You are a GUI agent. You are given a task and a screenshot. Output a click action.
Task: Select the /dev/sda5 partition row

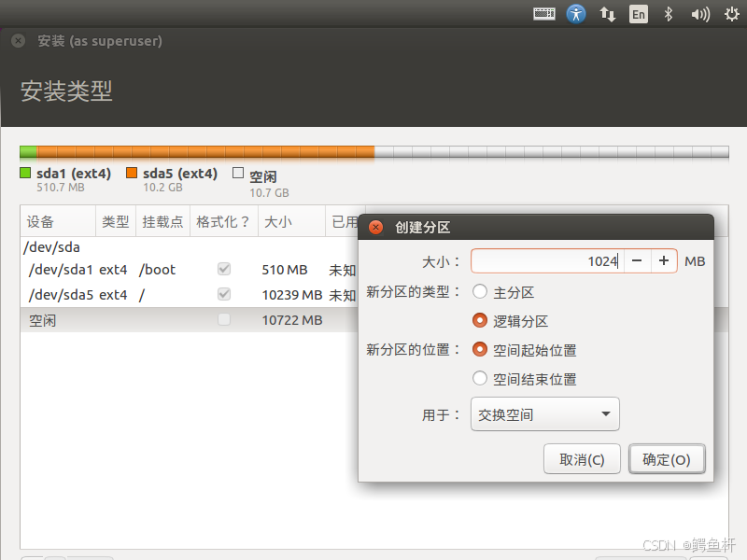point(190,295)
